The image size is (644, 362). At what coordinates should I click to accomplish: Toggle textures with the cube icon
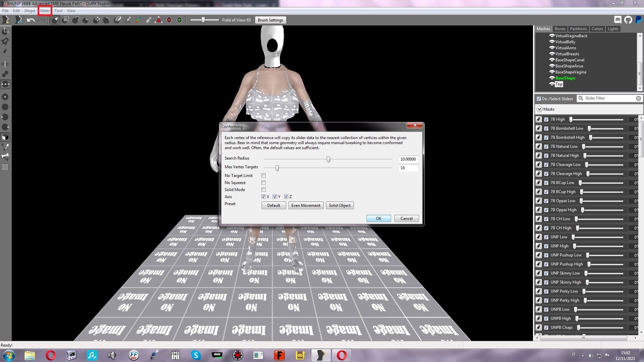(x=5, y=137)
